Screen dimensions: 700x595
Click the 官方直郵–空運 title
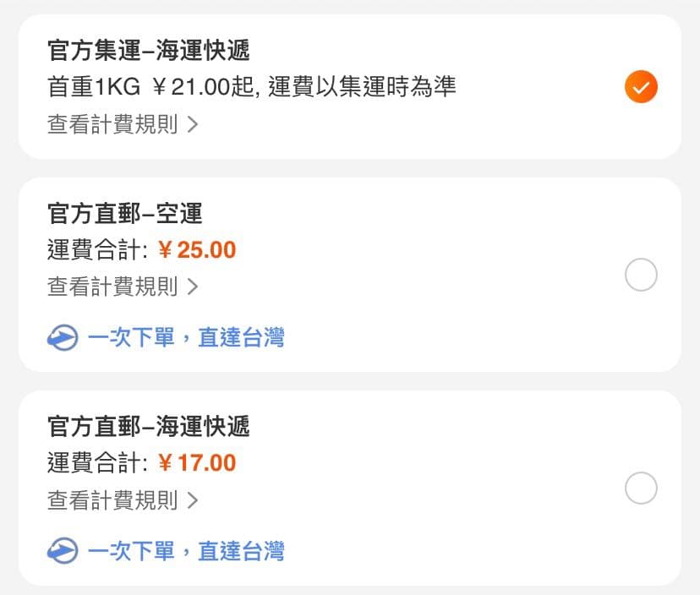124,213
